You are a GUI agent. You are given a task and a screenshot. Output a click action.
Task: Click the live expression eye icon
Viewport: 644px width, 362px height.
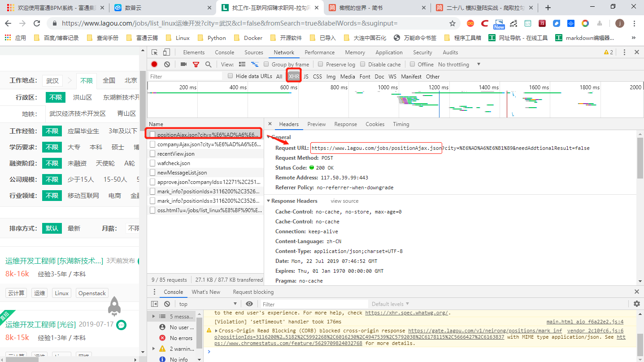coord(249,304)
